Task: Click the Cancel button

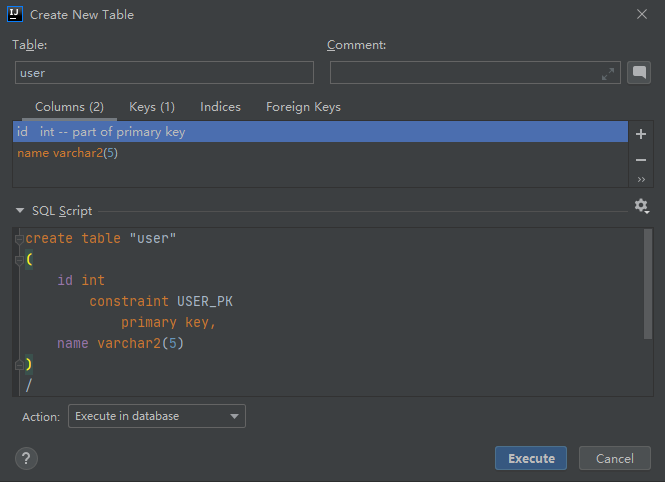Action: [614, 458]
